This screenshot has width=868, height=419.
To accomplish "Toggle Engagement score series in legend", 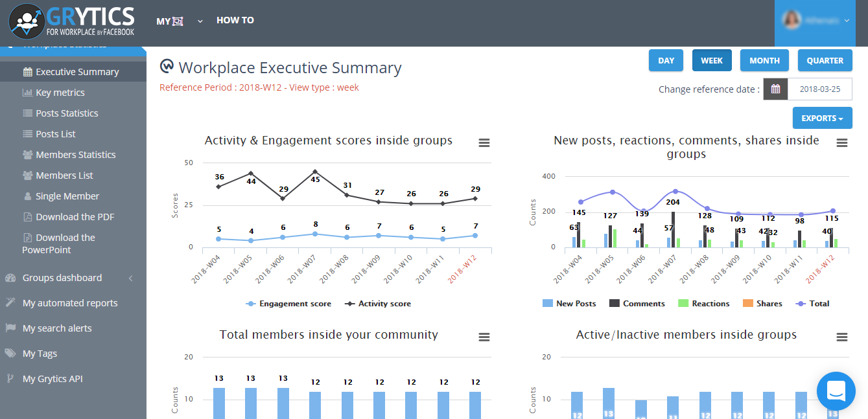I will point(288,304).
